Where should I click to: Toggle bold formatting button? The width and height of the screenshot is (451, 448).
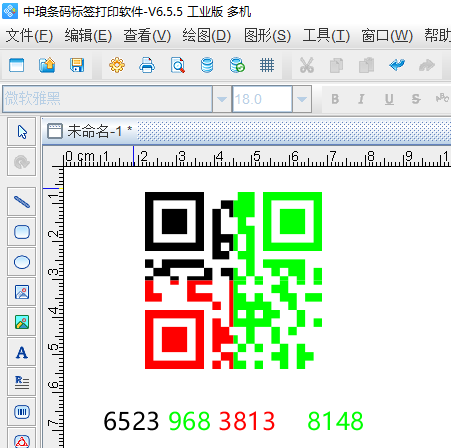tap(335, 99)
